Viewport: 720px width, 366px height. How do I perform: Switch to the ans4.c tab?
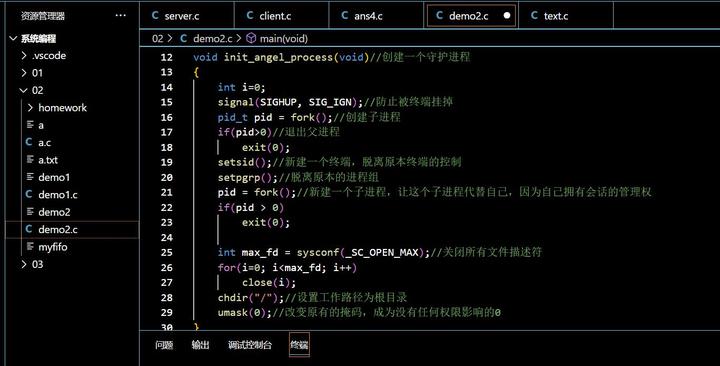[363, 16]
